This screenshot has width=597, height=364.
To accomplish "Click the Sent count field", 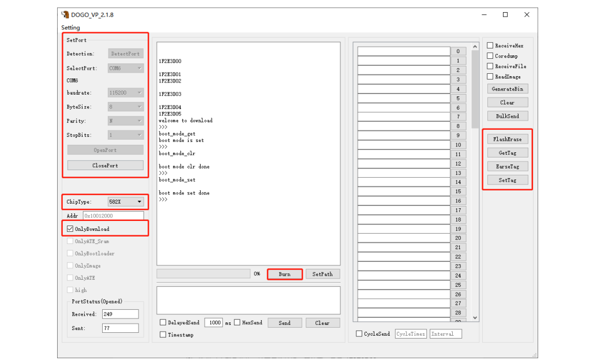I will coord(121,328).
